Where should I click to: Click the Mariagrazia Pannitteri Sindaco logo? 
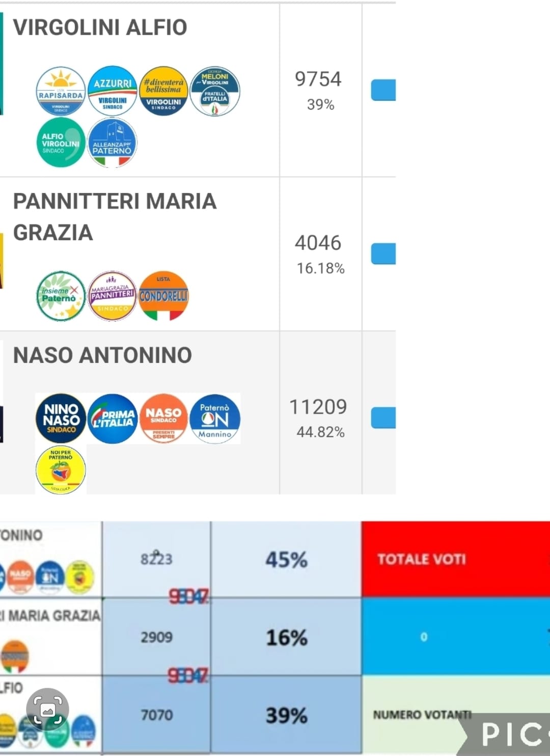tap(112, 296)
